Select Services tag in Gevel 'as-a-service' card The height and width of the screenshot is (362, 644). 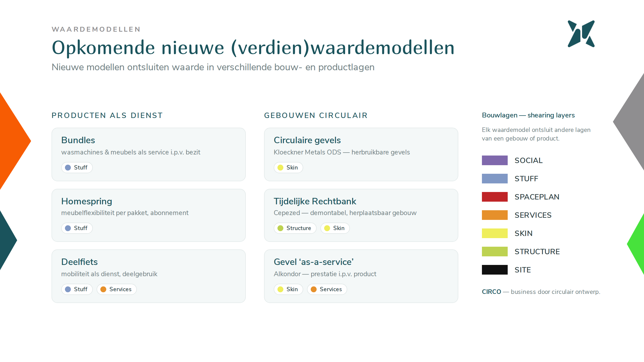[327, 289]
